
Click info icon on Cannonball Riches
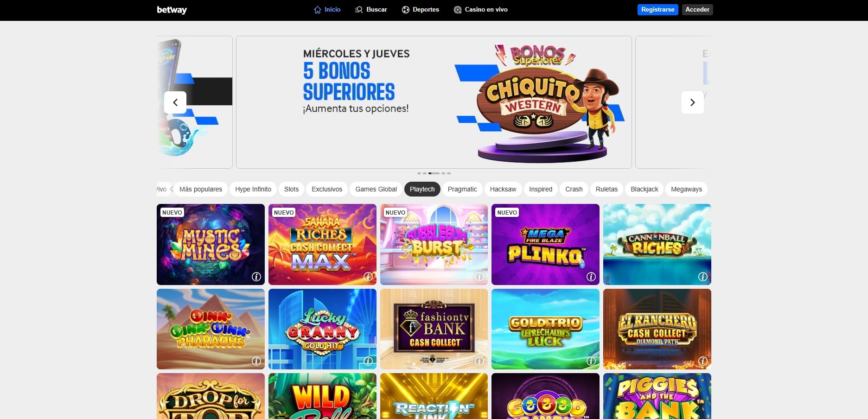pyautogui.click(x=703, y=277)
